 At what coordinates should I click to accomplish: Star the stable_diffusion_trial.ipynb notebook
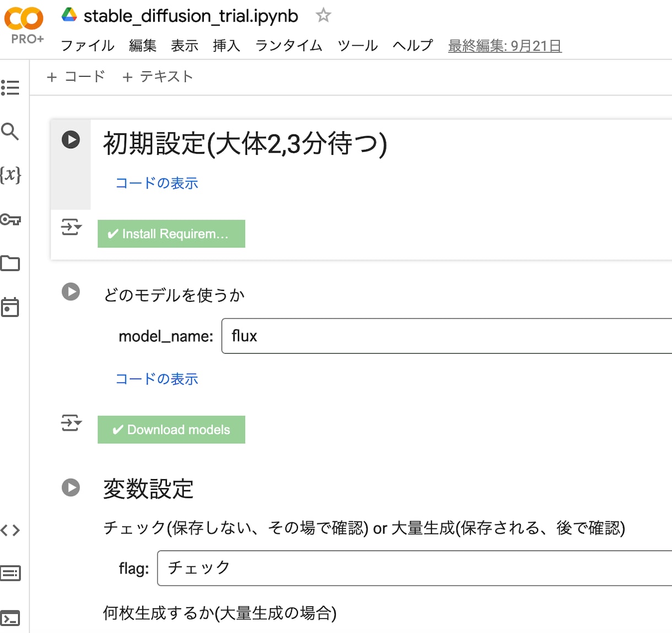click(323, 15)
